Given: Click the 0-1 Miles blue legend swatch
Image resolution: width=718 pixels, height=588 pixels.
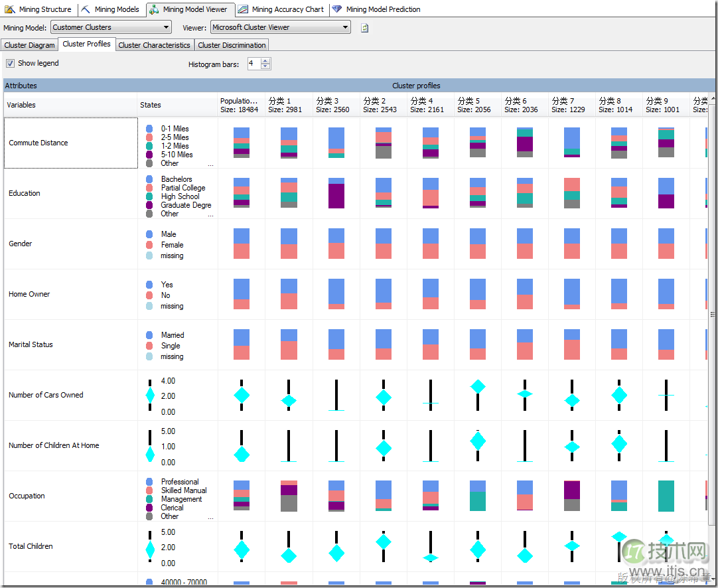Looking at the screenshot, I should coord(149,129).
